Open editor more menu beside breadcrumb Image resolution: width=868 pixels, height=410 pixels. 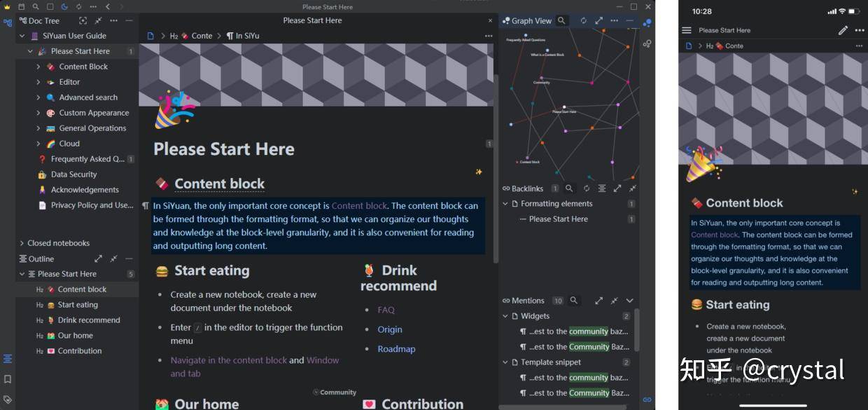pyautogui.click(x=488, y=36)
